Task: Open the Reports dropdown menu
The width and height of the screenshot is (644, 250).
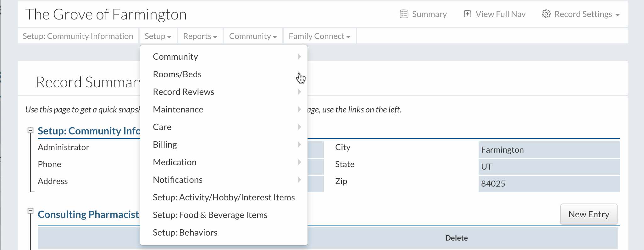Action: pyautogui.click(x=200, y=36)
